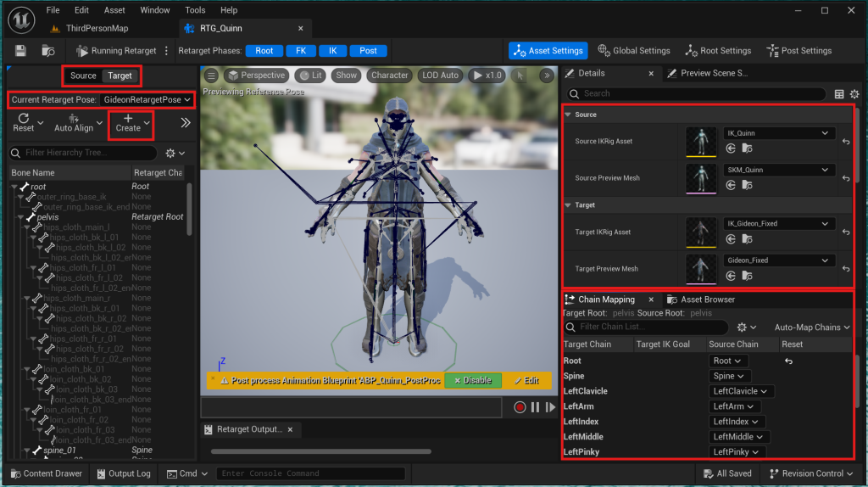Open IK_Gideon_Fixed asset dropdown
The image size is (868, 487).
pyautogui.click(x=778, y=223)
